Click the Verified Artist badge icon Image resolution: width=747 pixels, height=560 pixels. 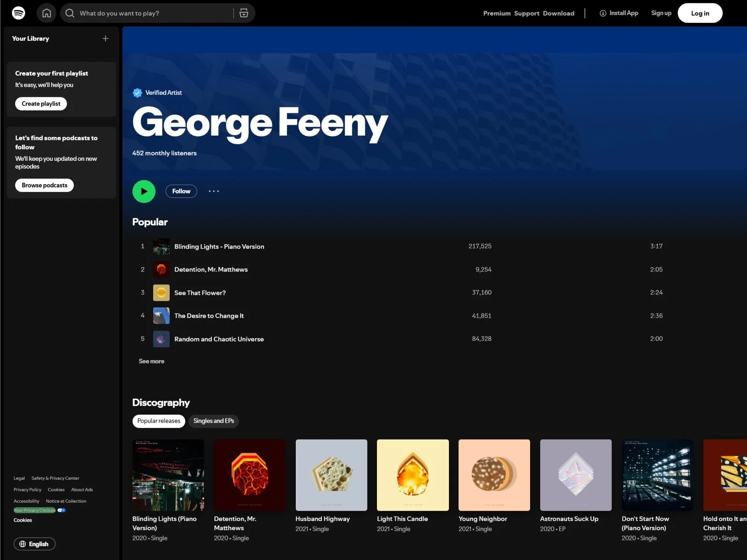coord(137,93)
